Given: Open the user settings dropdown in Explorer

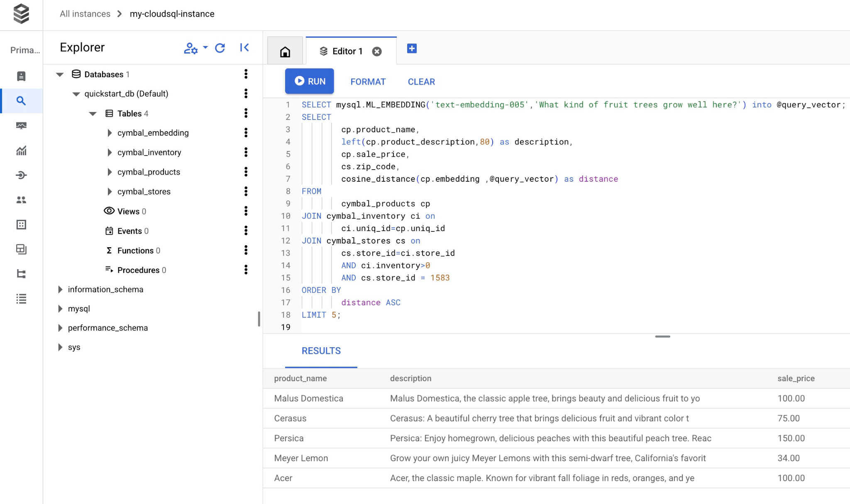Looking at the screenshot, I should point(195,48).
